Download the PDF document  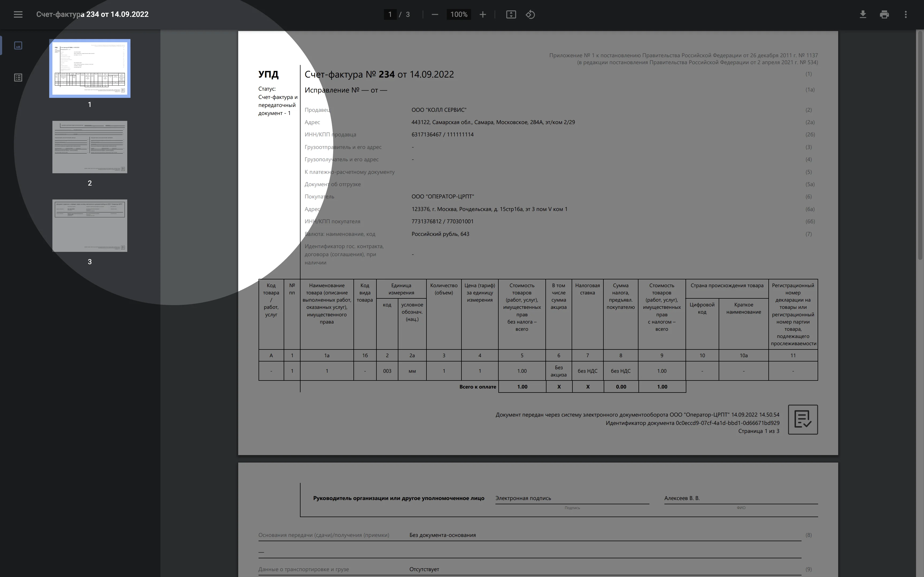click(863, 14)
